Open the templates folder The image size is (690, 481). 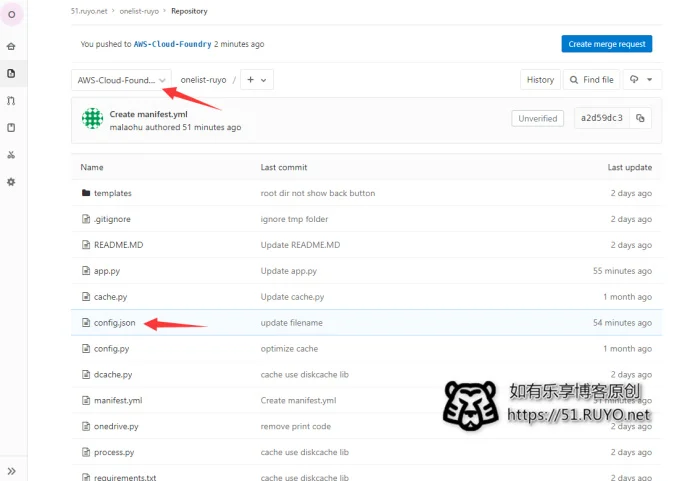pos(113,193)
